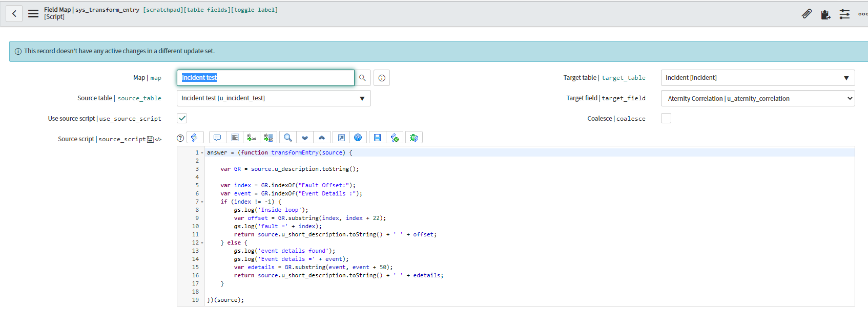Open the Target table dropdown

[x=758, y=78]
